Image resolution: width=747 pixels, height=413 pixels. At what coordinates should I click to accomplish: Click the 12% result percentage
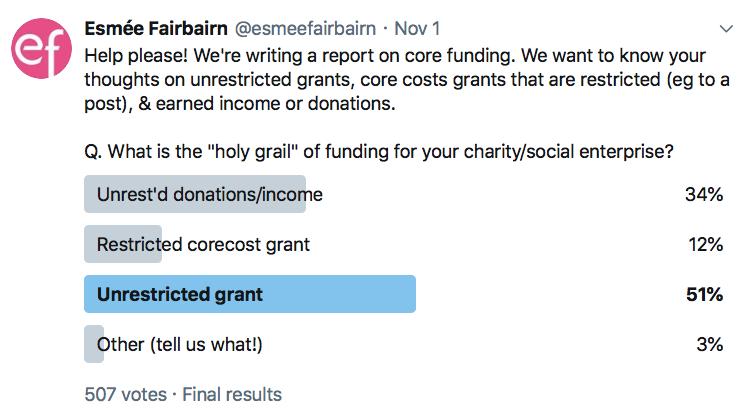705,244
